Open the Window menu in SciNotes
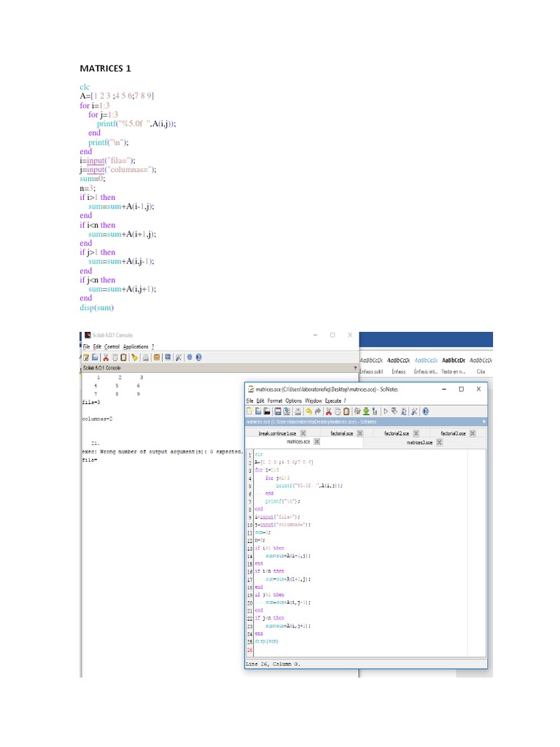Image resolution: width=560 pixels, height=747 pixels. coord(314,400)
